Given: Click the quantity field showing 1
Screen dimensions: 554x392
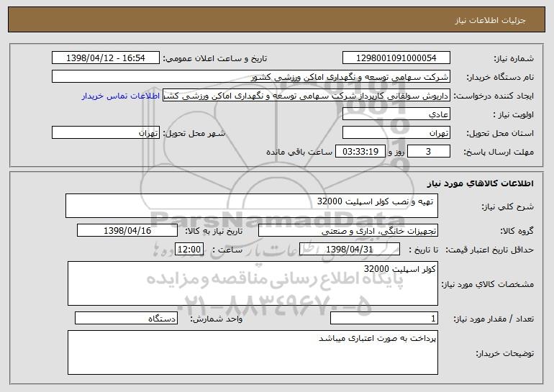Looking at the screenshot, I should tap(384, 318).
